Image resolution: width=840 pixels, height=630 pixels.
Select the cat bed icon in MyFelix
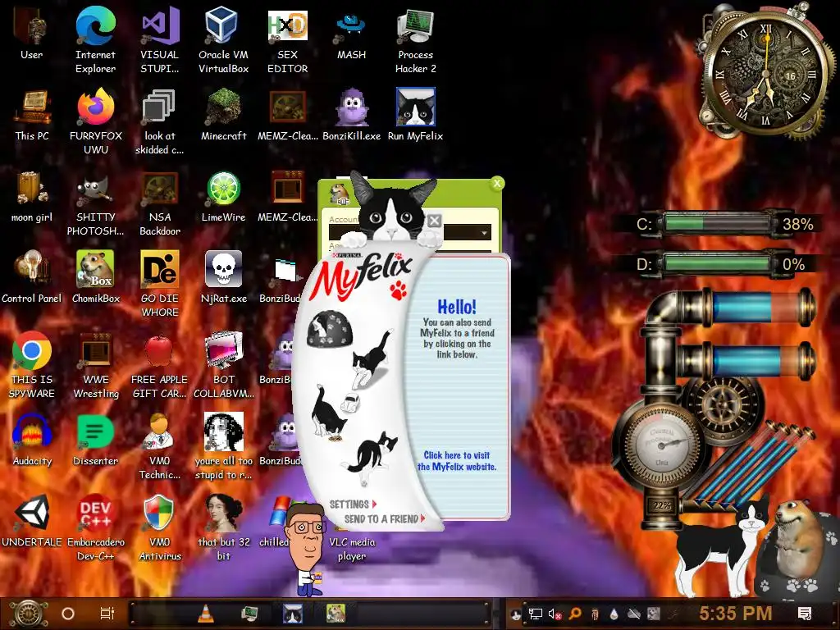(330, 329)
